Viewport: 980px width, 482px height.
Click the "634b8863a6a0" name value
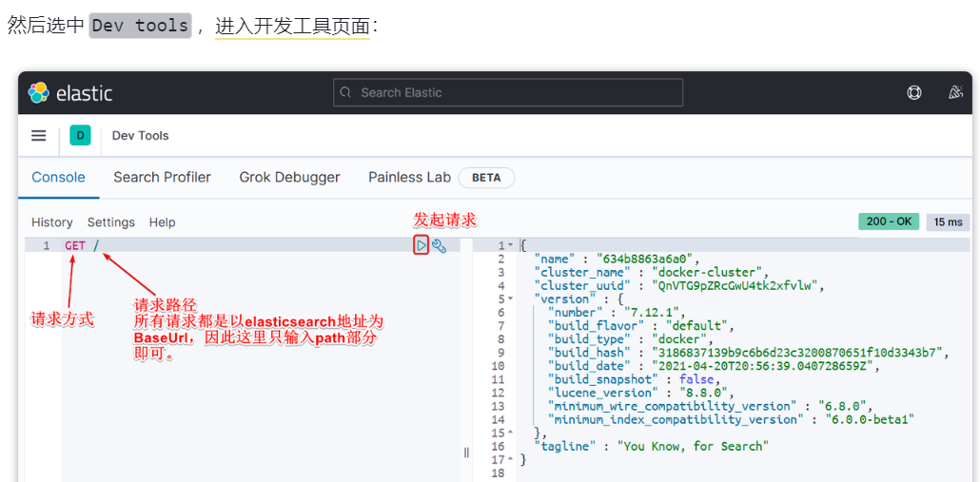645,259
